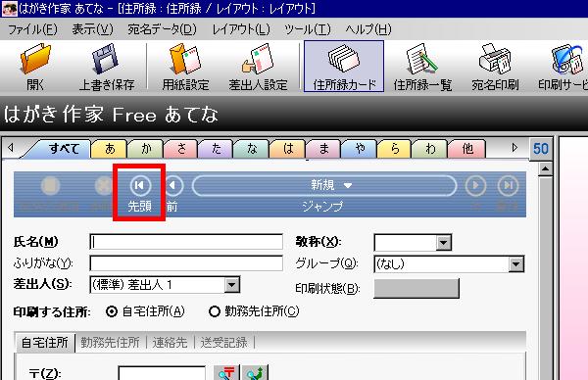Click the 氏名 input field

tap(186, 242)
